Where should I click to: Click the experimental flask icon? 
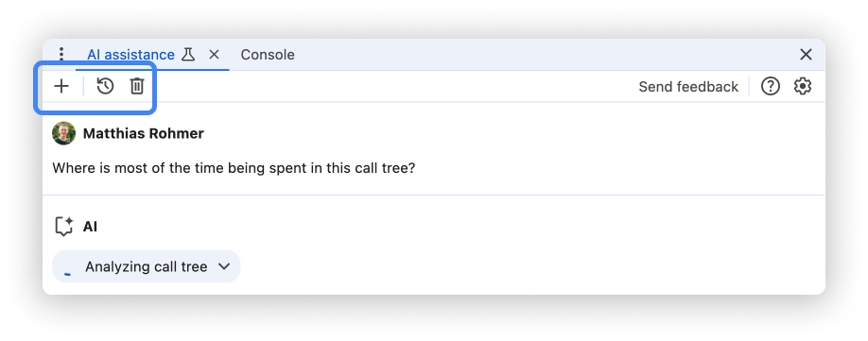click(188, 54)
